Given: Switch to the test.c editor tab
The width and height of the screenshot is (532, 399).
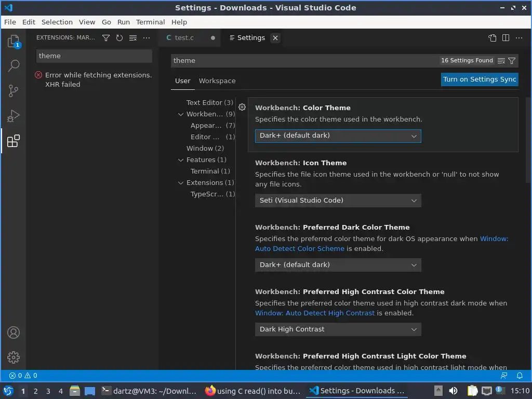Looking at the screenshot, I should (x=189, y=38).
